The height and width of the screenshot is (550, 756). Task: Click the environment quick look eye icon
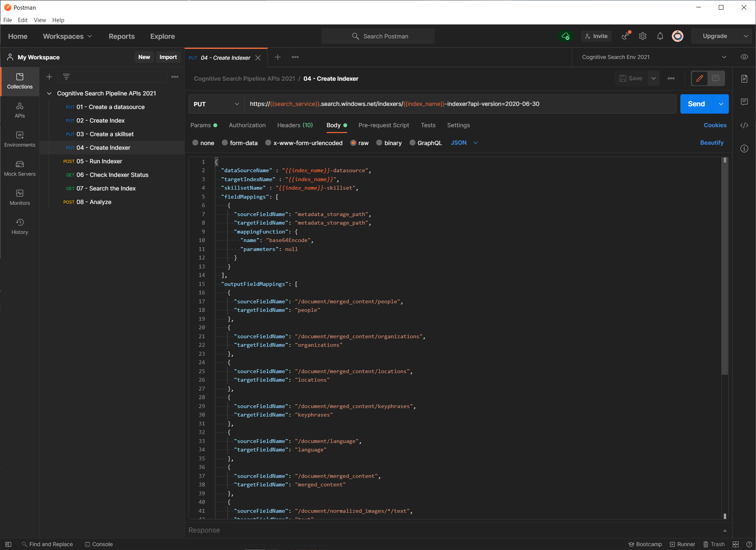point(744,57)
